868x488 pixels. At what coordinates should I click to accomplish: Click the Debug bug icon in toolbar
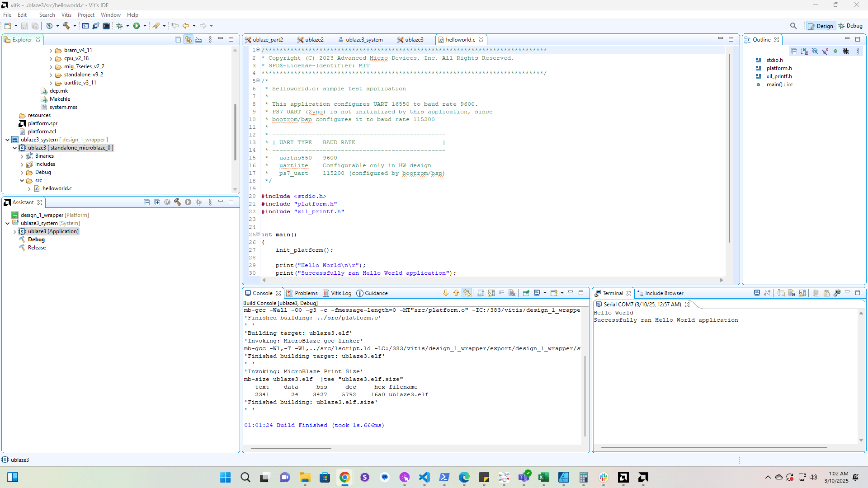pyautogui.click(x=120, y=26)
